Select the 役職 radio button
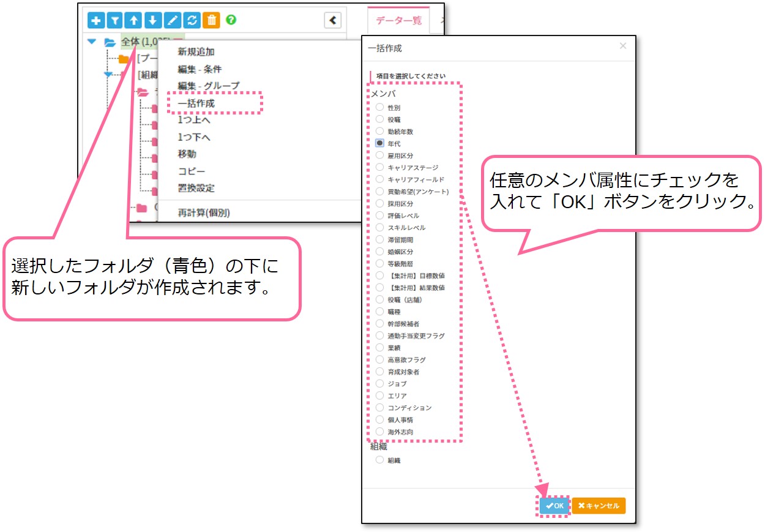This screenshot has height=532, width=776. point(379,119)
